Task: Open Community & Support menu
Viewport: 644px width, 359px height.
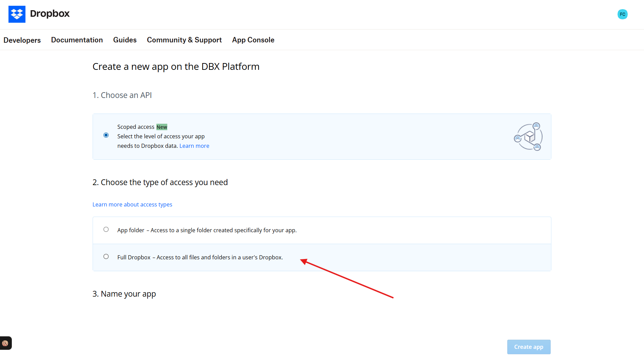Action: pyautogui.click(x=184, y=40)
